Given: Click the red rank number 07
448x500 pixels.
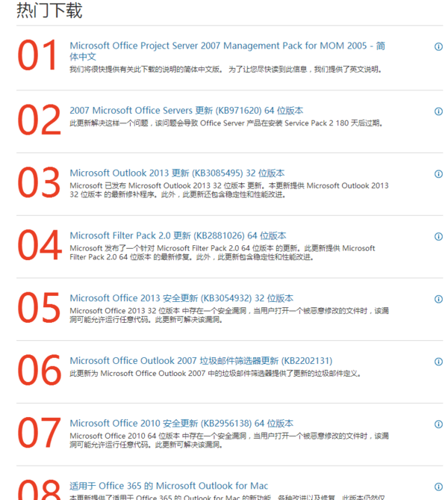Looking at the screenshot, I should [x=39, y=433].
